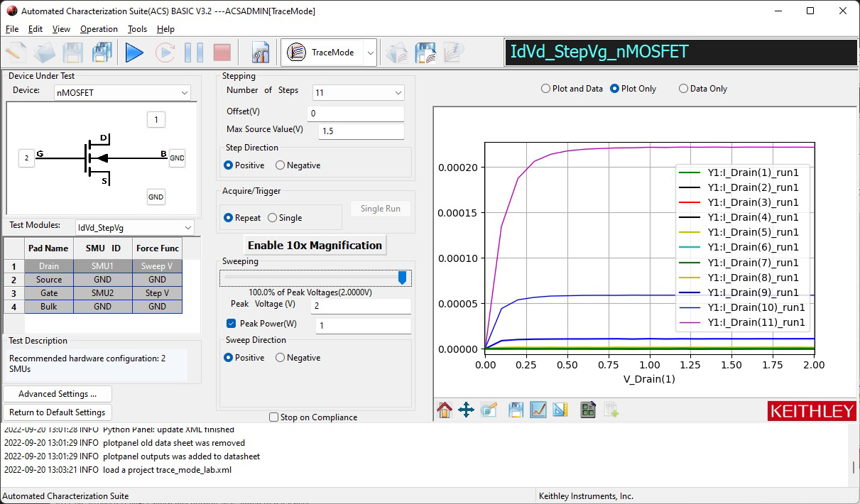860x504 pixels.
Task: Open the Tools menu
Action: (137, 29)
